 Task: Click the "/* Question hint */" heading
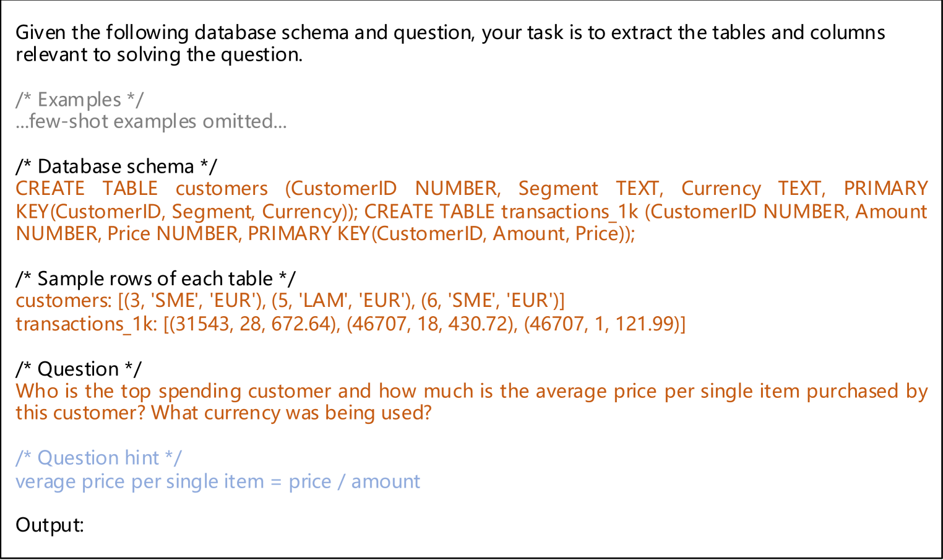[98, 458]
